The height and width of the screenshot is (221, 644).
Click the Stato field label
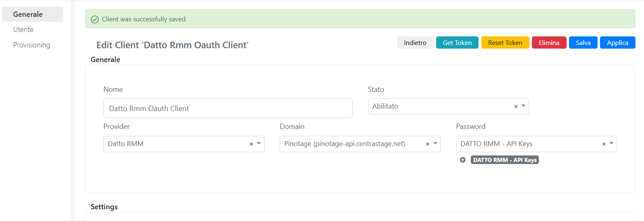376,89
